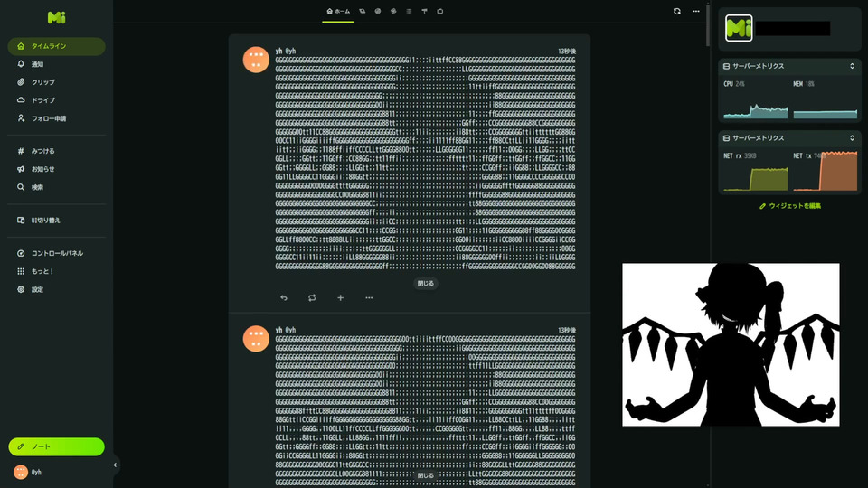Toggle the CPU/MEM サーバーメトリクス widget view
Viewport: 868px width, 488px height.
(x=852, y=66)
